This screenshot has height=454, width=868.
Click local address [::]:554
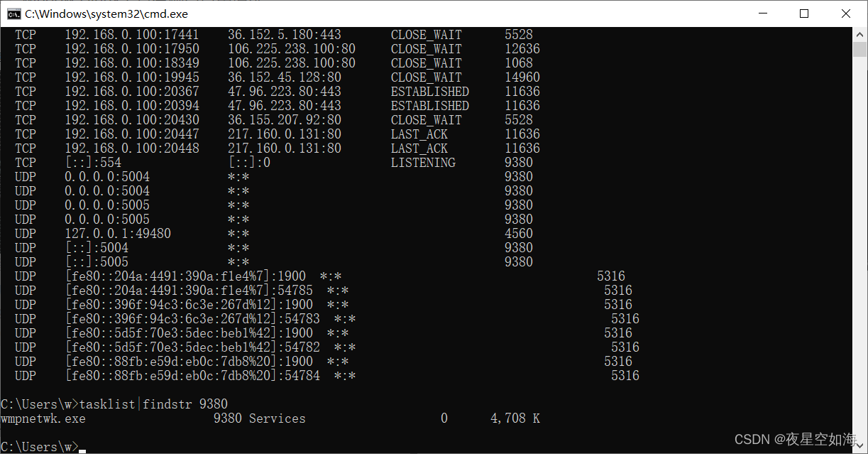point(93,163)
